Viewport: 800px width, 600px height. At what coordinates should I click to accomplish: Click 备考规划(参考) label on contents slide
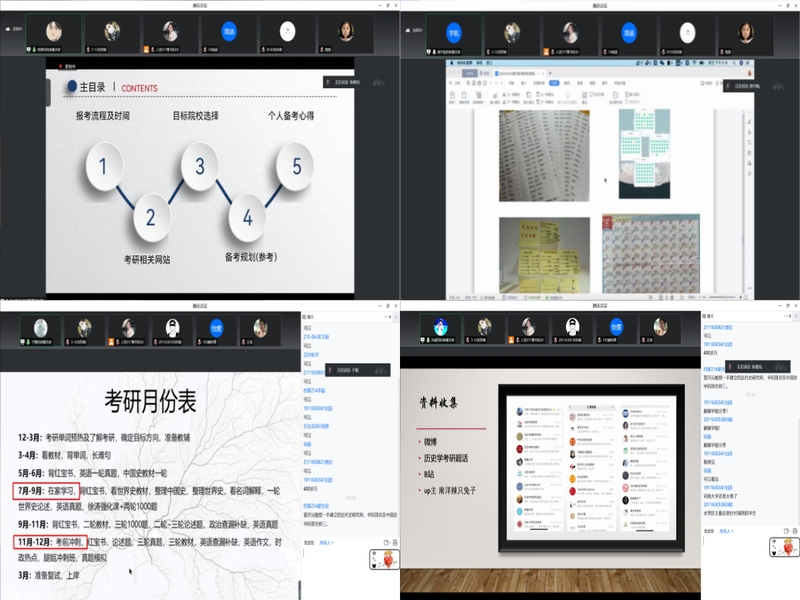pyautogui.click(x=251, y=257)
